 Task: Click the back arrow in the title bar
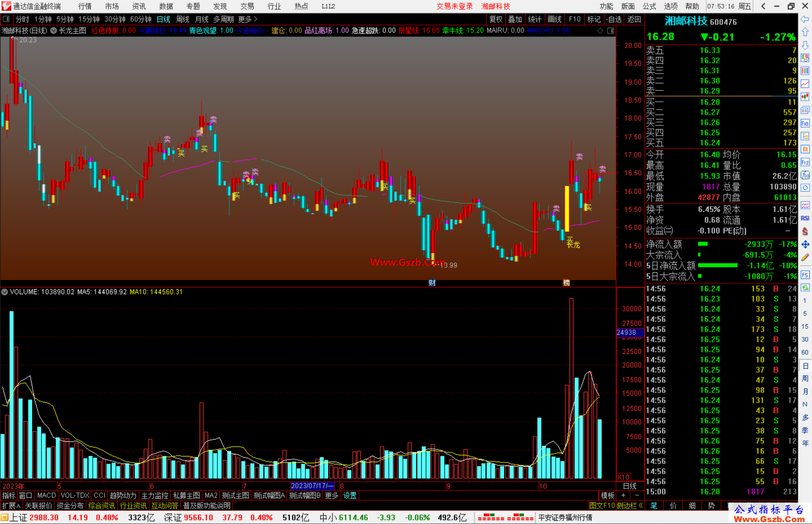click(x=763, y=6)
